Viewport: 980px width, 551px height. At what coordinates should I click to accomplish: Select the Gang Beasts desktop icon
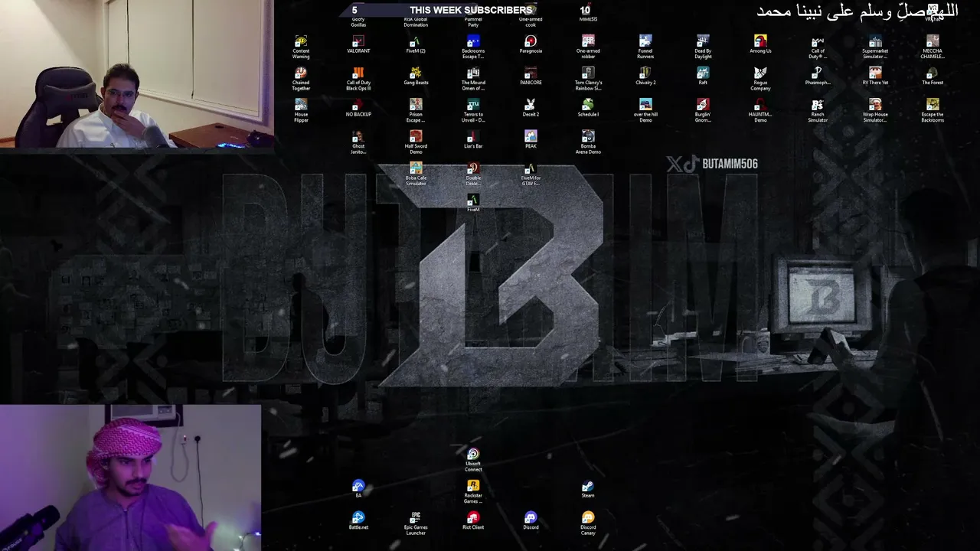tap(416, 76)
